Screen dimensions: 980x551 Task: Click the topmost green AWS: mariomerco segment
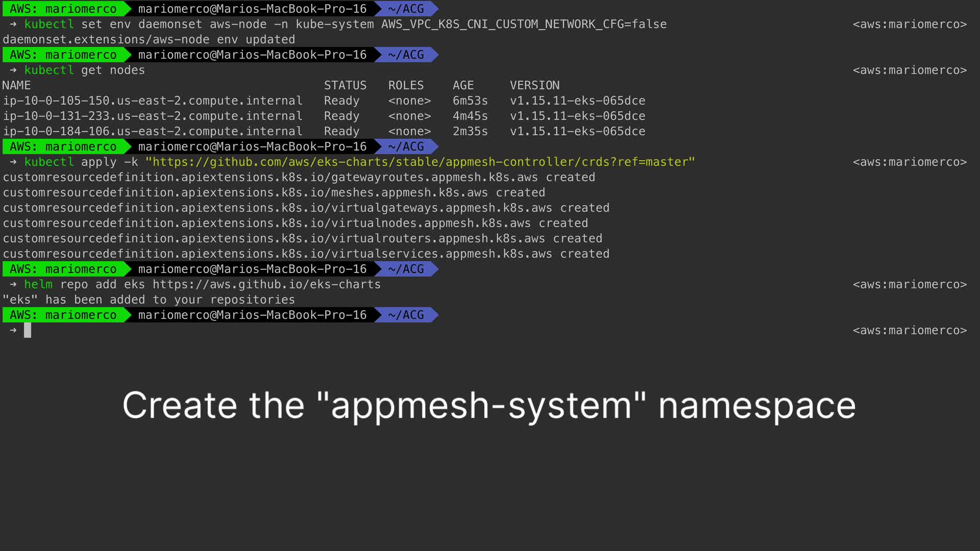[x=63, y=9]
